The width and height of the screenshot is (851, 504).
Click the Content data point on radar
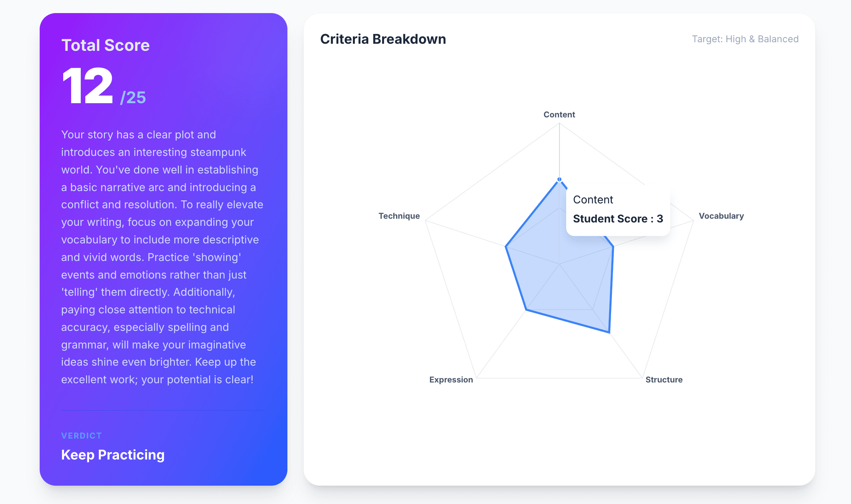(x=559, y=179)
